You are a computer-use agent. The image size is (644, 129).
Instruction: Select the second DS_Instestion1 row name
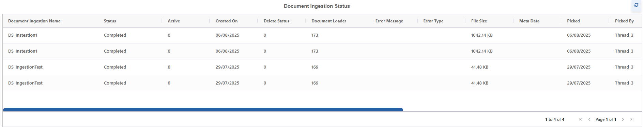[x=23, y=51]
